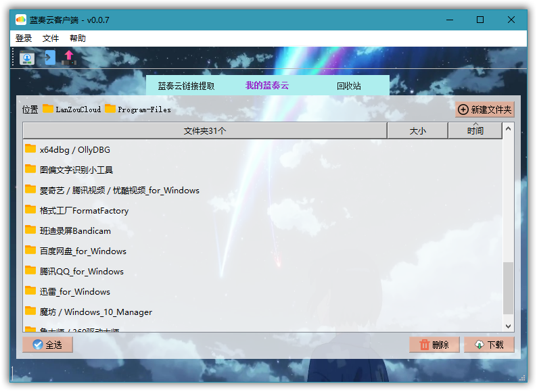Switch to 回收站 tab

click(348, 86)
